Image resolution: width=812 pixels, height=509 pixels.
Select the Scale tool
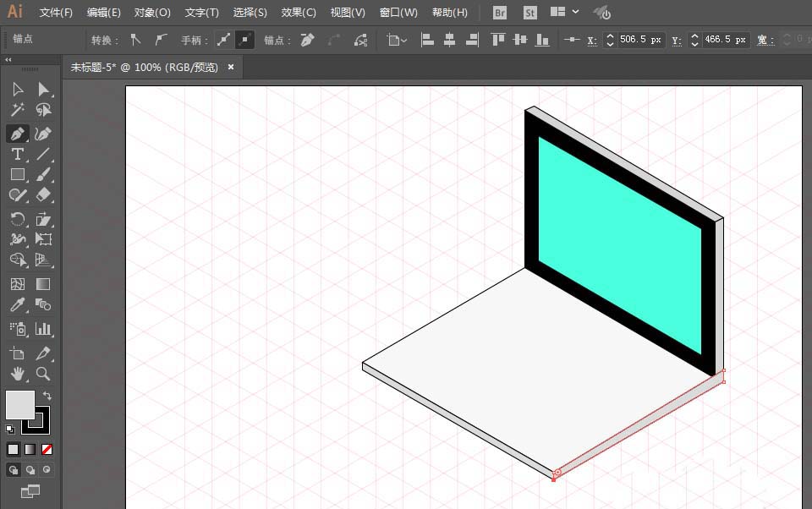(x=43, y=219)
